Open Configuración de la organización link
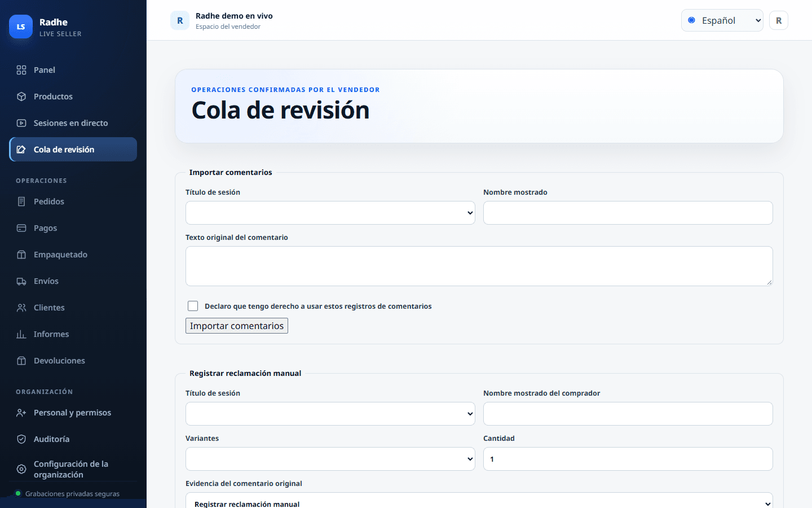The height and width of the screenshot is (508, 812). pos(73,469)
